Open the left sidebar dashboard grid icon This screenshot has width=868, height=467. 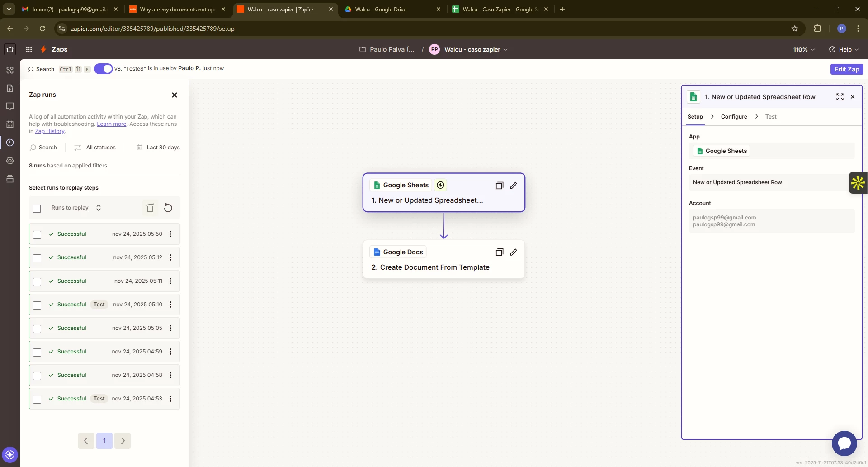(10, 70)
